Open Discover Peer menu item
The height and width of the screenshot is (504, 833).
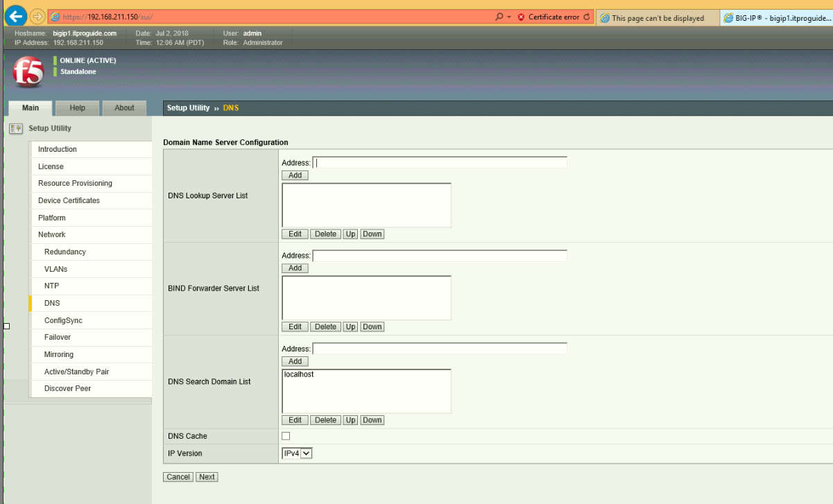90,388
